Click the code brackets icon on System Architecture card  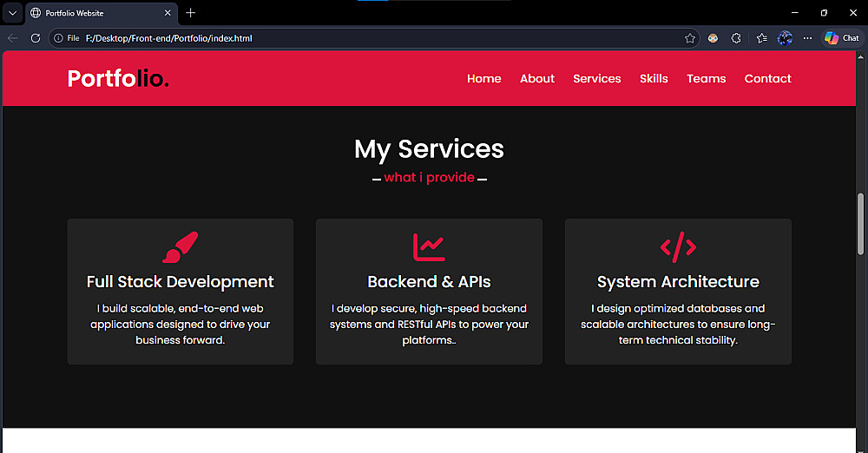(678, 247)
